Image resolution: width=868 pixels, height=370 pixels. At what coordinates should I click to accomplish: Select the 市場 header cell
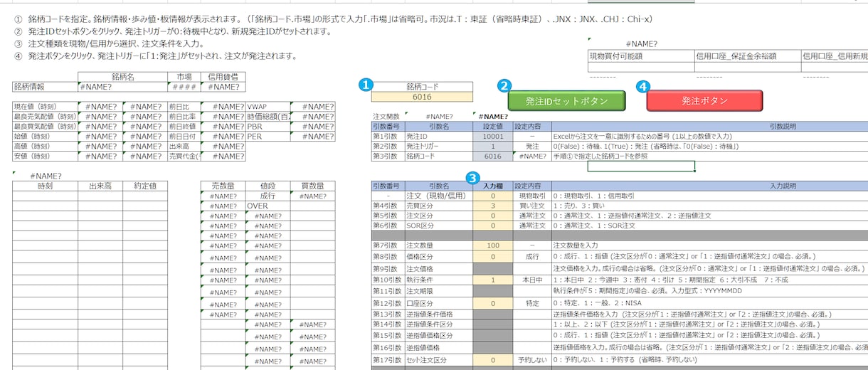184,76
